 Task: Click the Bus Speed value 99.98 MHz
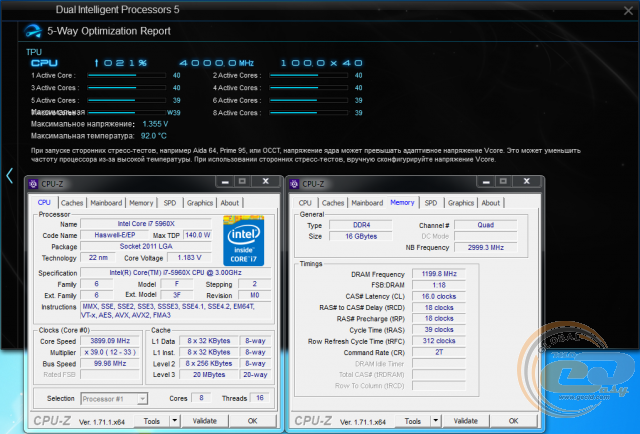[x=110, y=363]
